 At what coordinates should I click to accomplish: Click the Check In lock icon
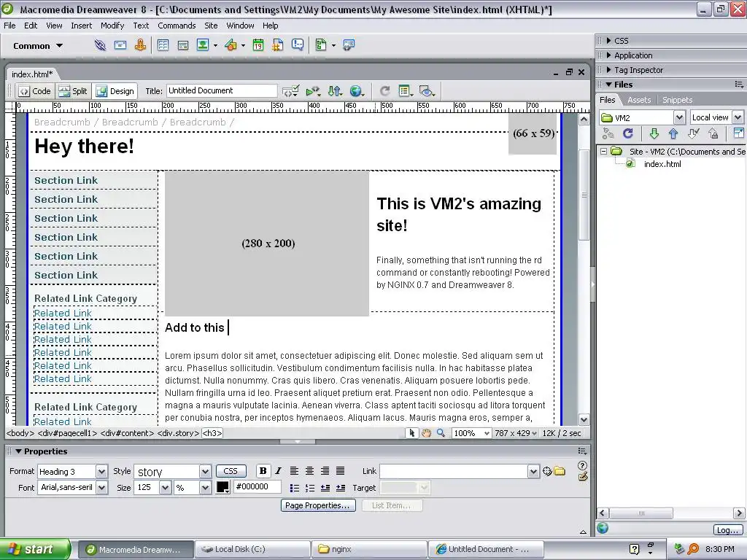[x=713, y=133]
